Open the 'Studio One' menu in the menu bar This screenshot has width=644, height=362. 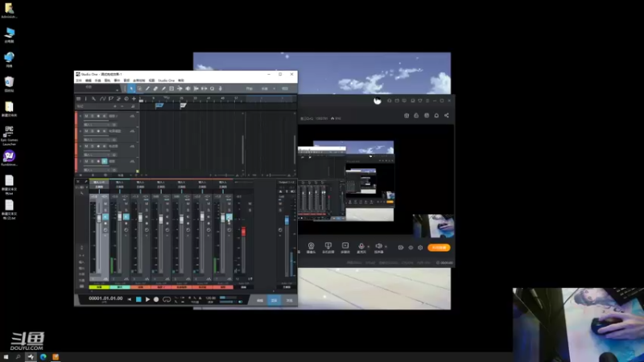pos(167,80)
